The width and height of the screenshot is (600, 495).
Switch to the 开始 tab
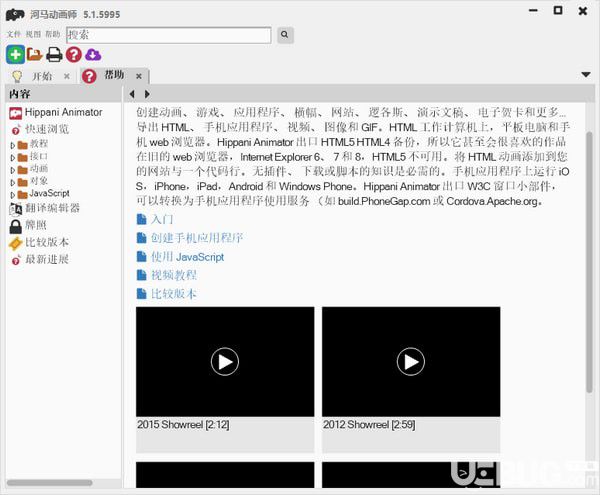[x=42, y=76]
